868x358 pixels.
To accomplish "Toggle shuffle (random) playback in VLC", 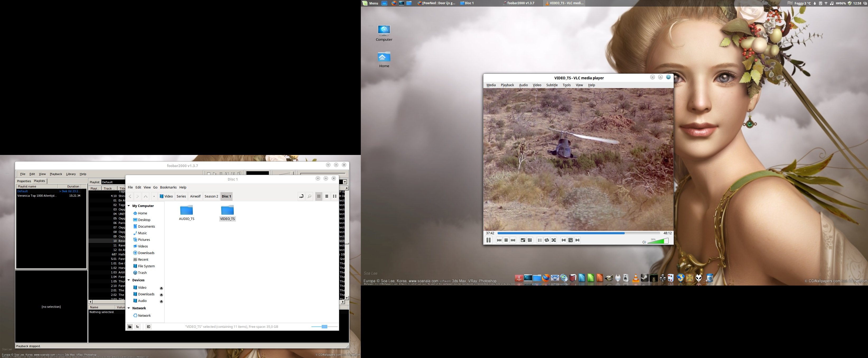I will [x=554, y=240].
